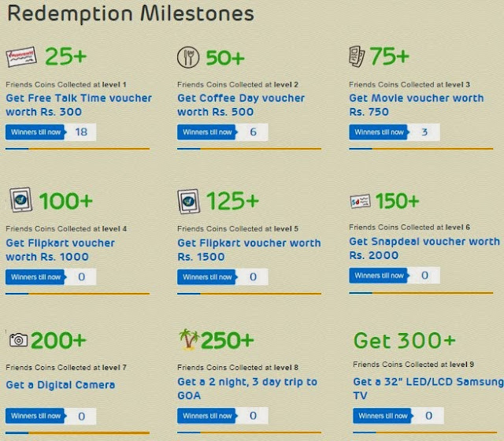Click the palm tree Goa icon

click(189, 340)
